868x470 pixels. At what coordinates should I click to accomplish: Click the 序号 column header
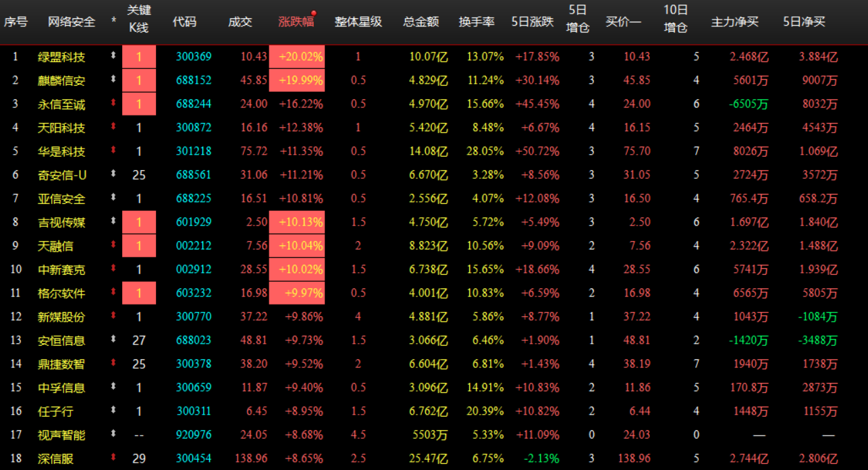[16, 22]
